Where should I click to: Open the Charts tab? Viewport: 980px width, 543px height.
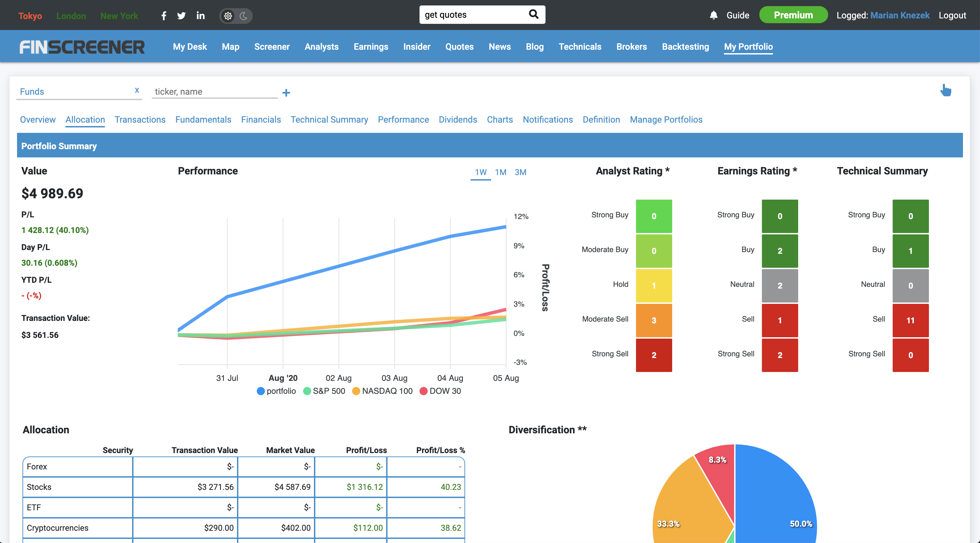(x=500, y=120)
